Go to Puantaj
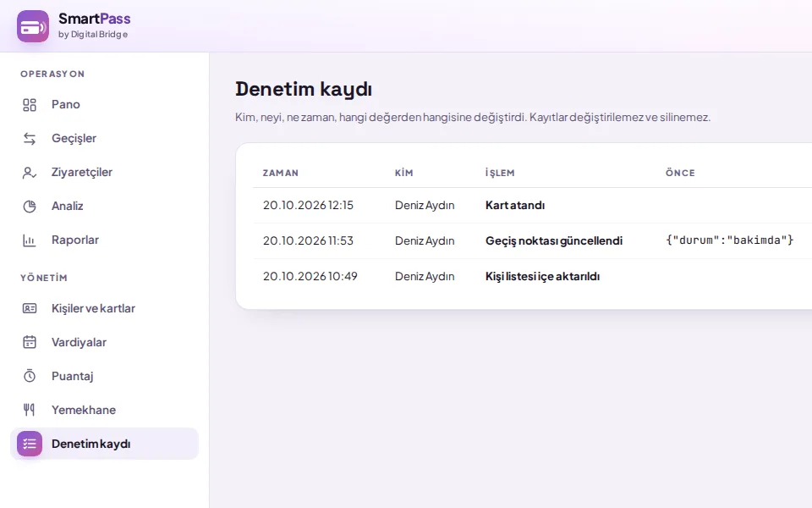The height and width of the screenshot is (508, 812). pyautogui.click(x=104, y=376)
